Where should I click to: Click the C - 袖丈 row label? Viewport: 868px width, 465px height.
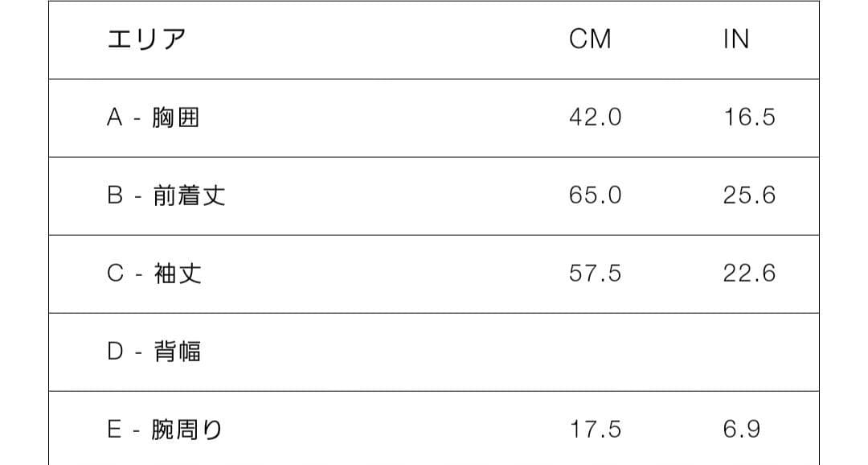coord(154,274)
